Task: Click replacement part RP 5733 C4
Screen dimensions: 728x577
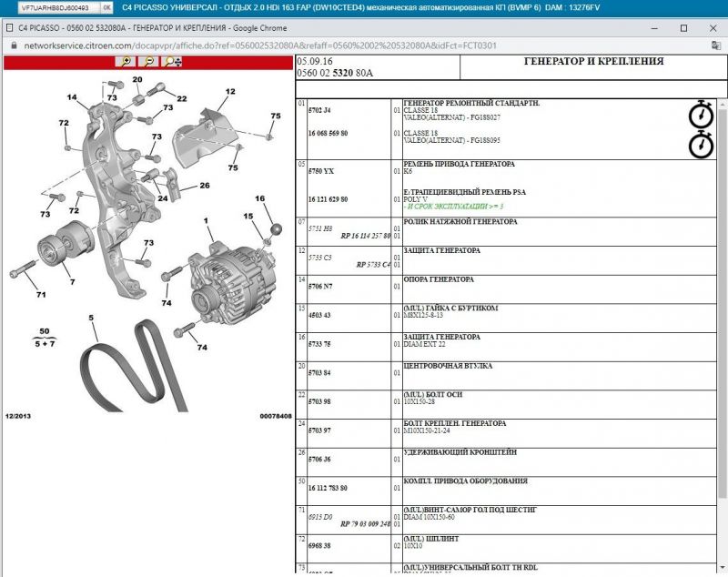Action: coord(372,264)
